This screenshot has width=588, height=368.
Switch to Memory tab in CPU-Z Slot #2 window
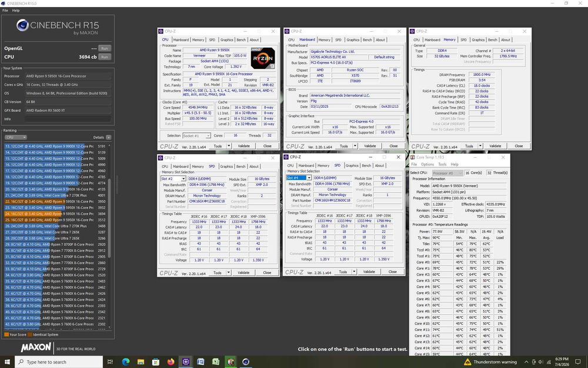tap(198, 167)
